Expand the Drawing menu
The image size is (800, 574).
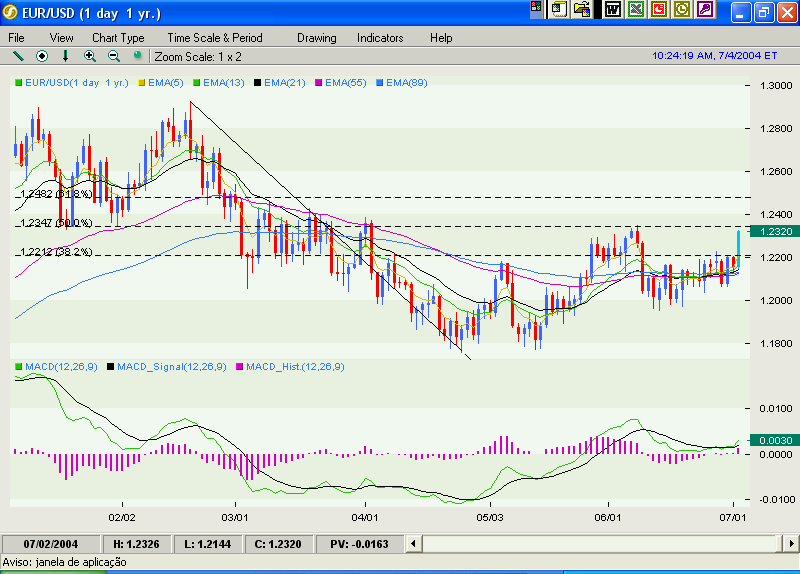[x=317, y=38]
